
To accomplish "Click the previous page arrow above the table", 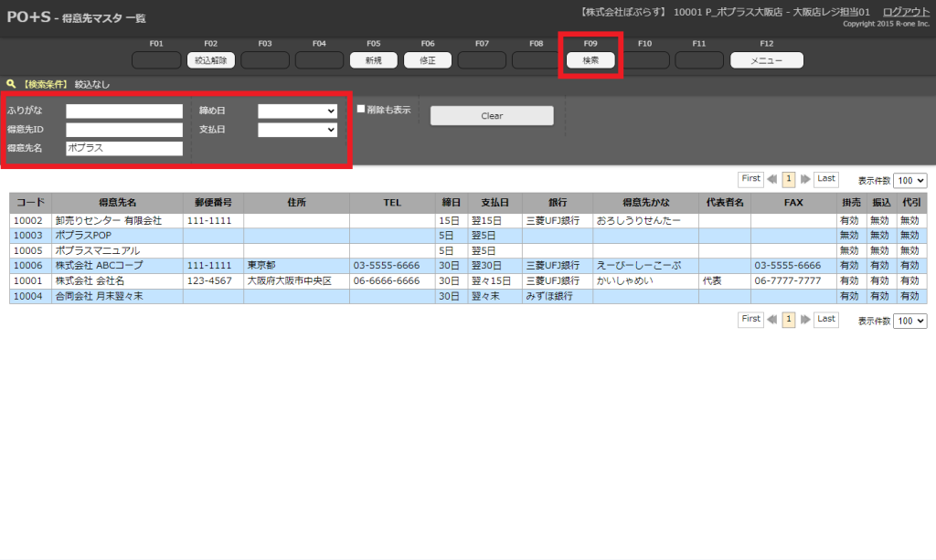I will click(772, 180).
